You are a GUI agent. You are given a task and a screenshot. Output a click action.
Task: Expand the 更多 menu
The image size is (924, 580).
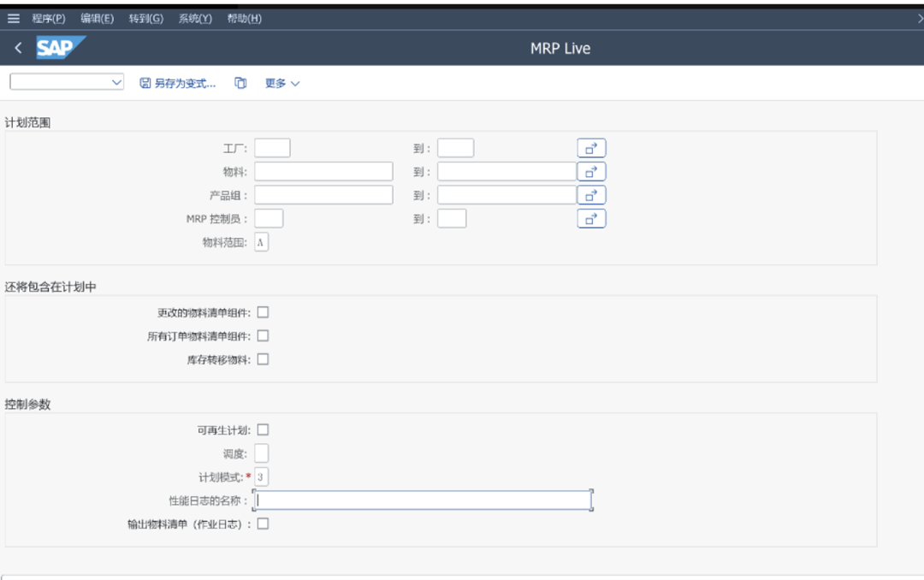282,83
